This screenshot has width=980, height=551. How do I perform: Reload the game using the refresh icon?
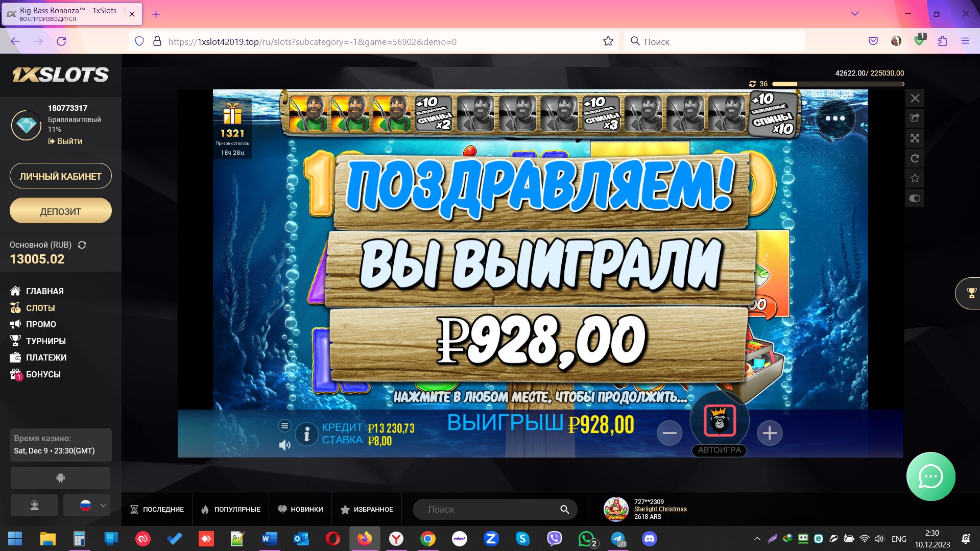click(915, 158)
